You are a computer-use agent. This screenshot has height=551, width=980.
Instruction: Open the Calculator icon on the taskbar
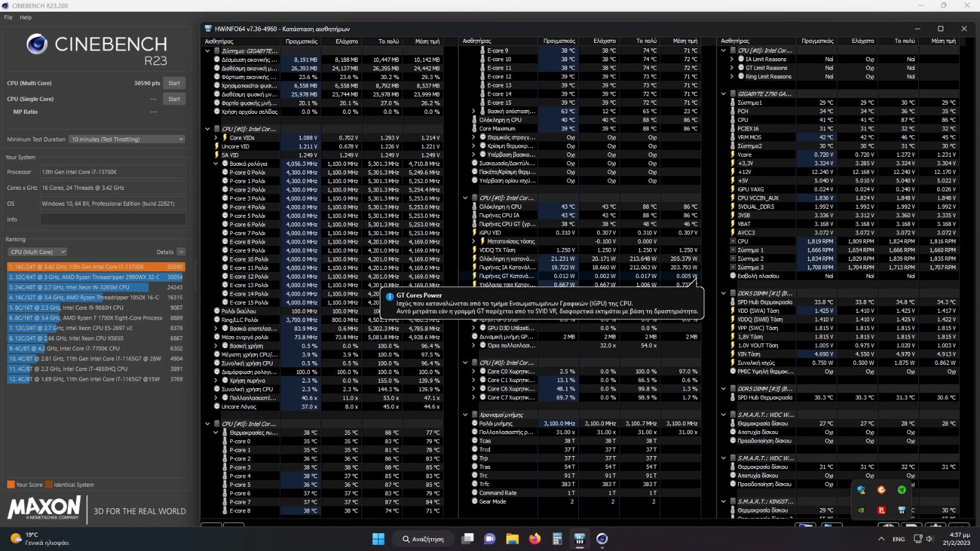557,539
